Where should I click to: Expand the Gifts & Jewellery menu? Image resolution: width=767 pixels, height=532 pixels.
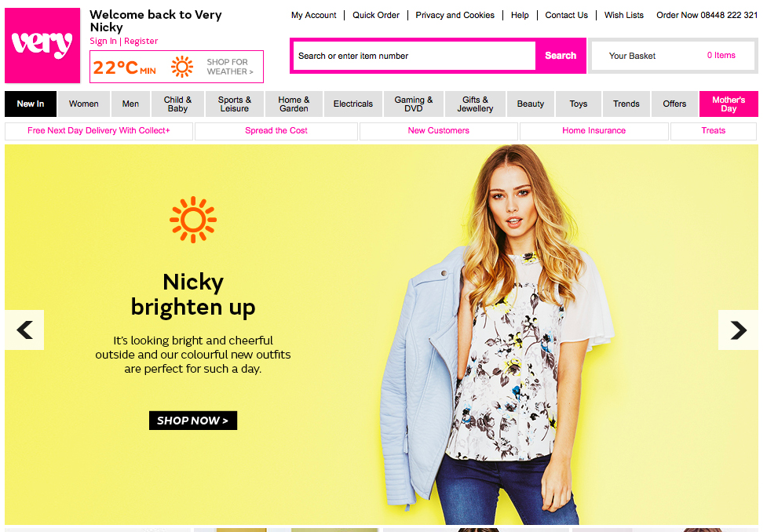click(476, 104)
